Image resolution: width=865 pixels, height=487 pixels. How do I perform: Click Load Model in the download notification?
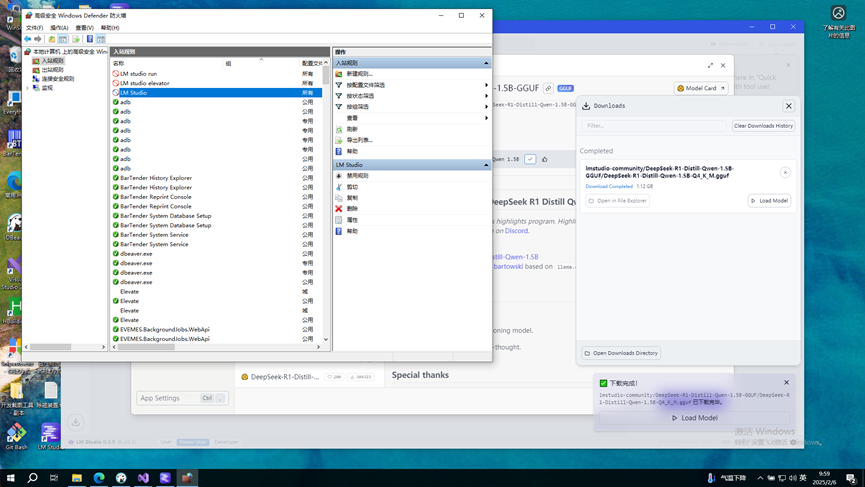click(695, 418)
